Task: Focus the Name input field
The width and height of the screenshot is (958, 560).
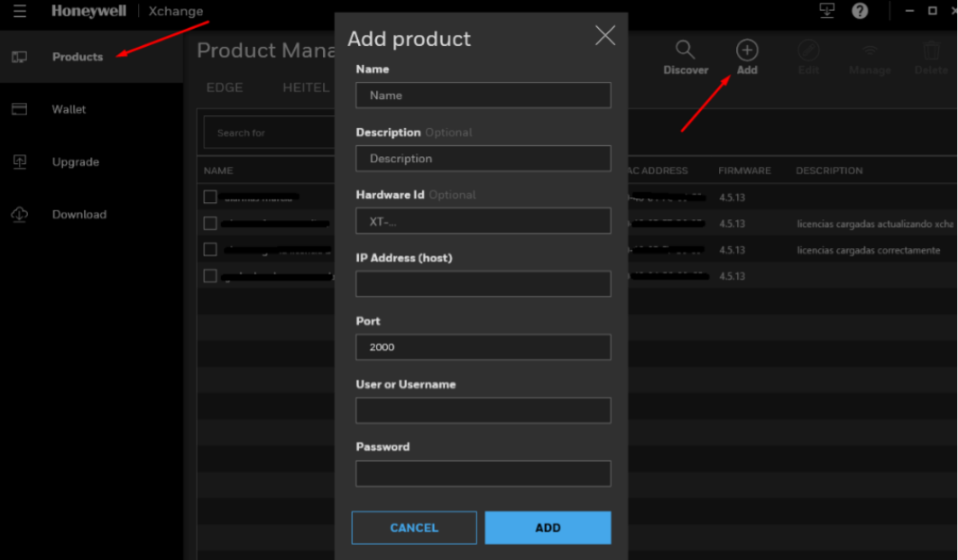Action: pos(484,96)
